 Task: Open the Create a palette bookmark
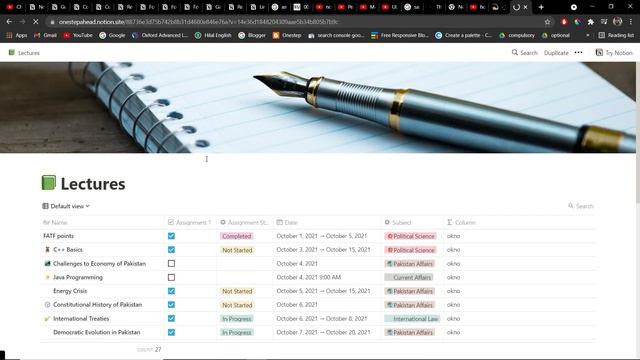[x=463, y=36]
